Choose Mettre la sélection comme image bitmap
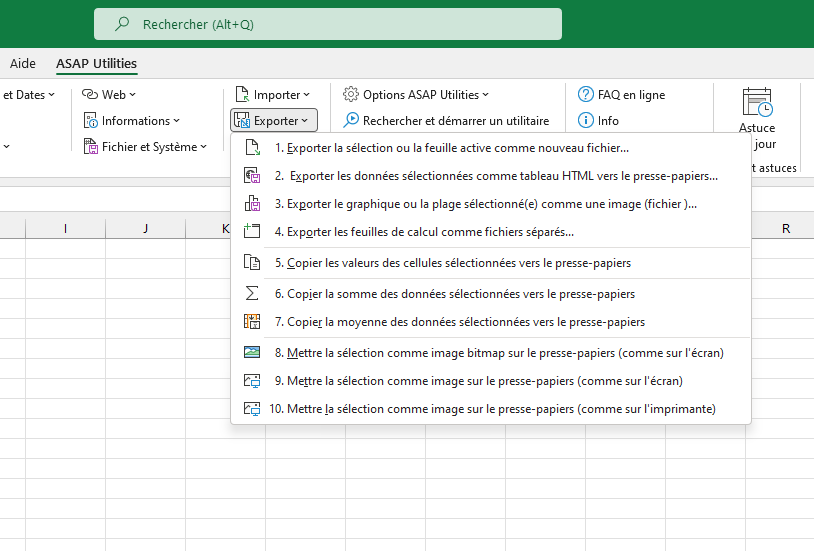This screenshot has height=551, width=814. click(x=491, y=353)
